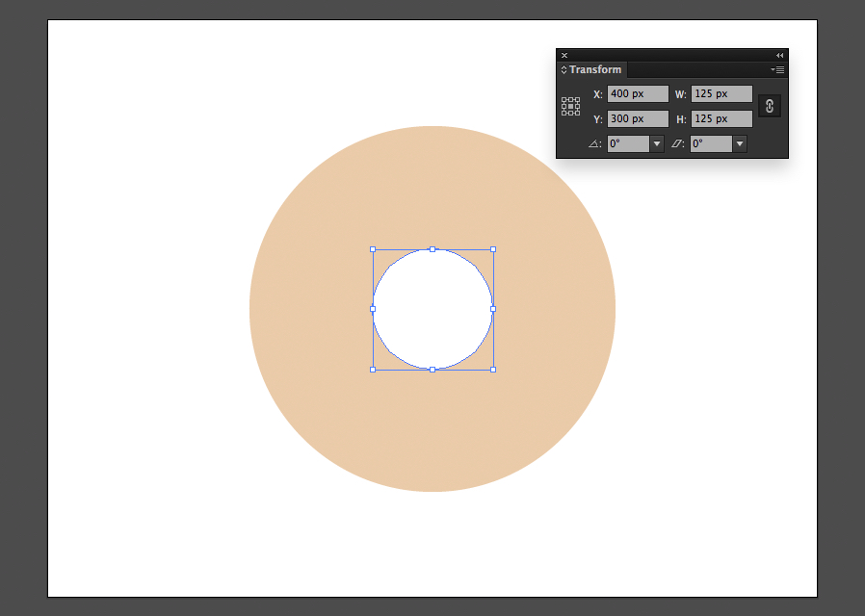865x616 pixels.
Task: Click the middle-left bounding box handle
Action: [x=373, y=309]
